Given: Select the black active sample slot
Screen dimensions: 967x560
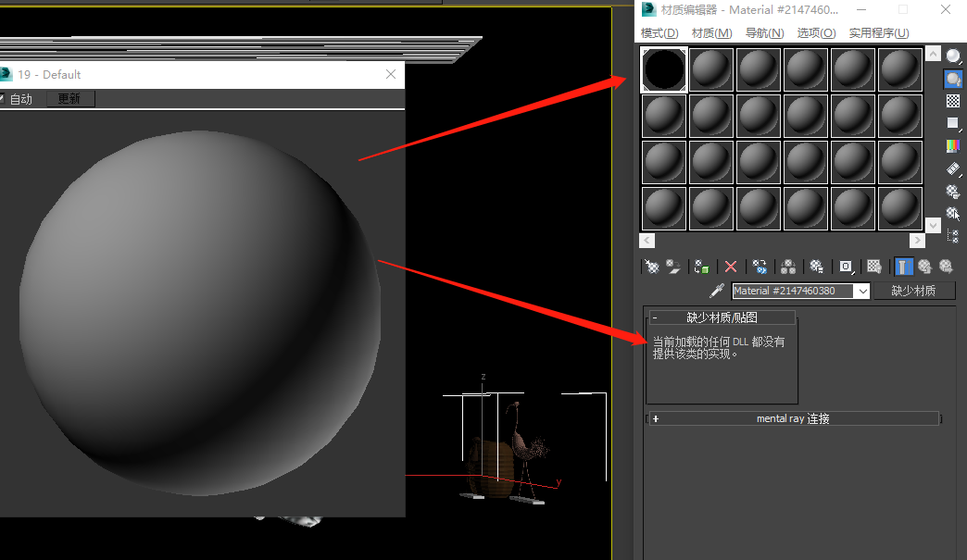Looking at the screenshot, I should 664,70.
